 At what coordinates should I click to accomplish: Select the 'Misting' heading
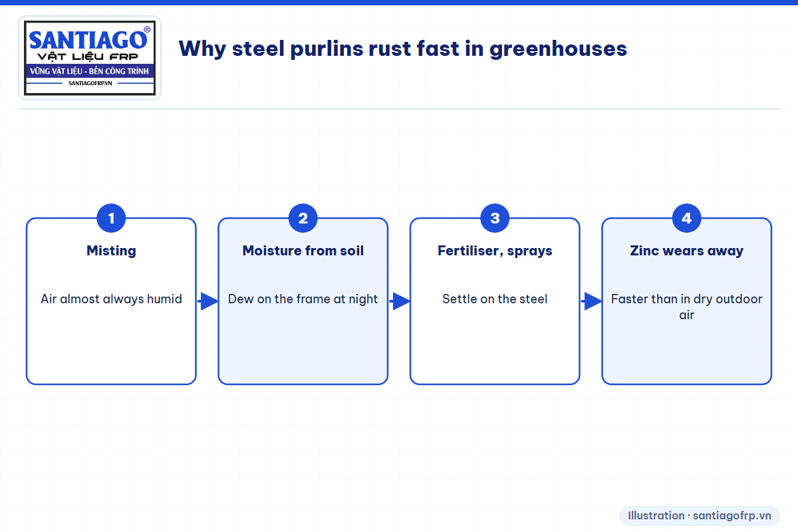pyautogui.click(x=111, y=251)
